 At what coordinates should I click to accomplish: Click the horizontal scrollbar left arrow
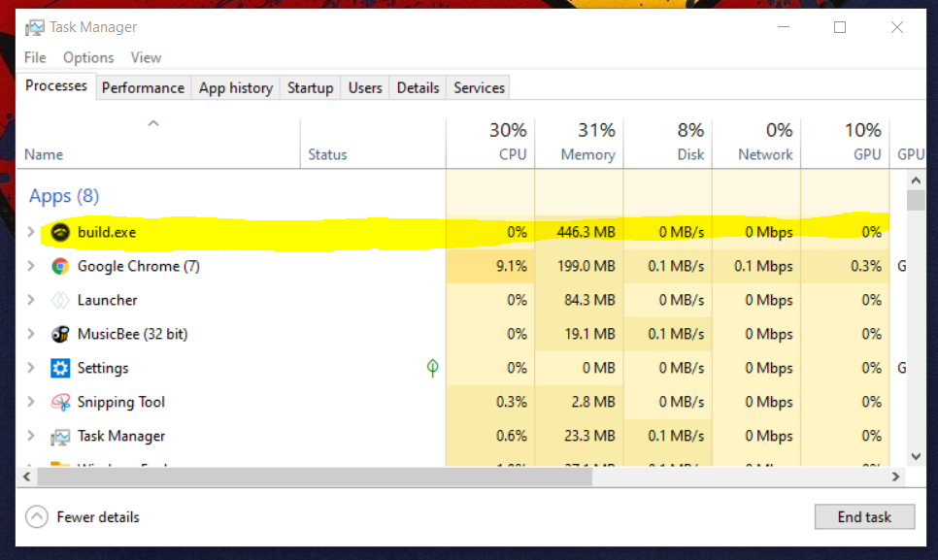[27, 477]
